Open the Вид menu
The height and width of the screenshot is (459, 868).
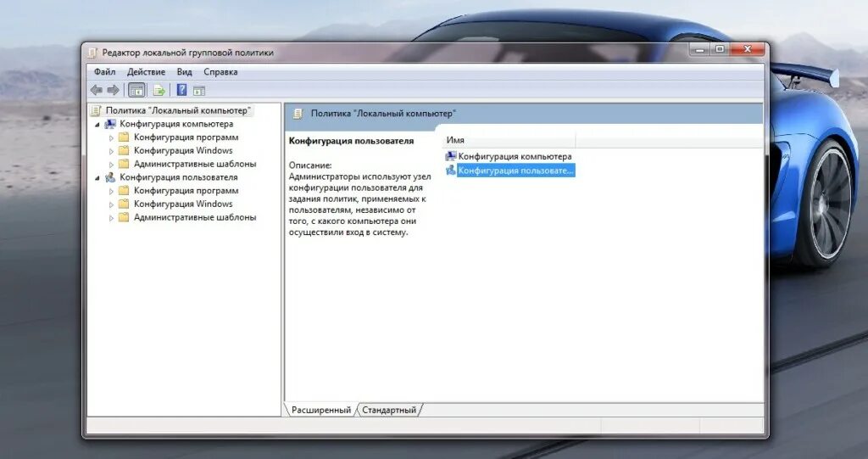[x=184, y=72]
